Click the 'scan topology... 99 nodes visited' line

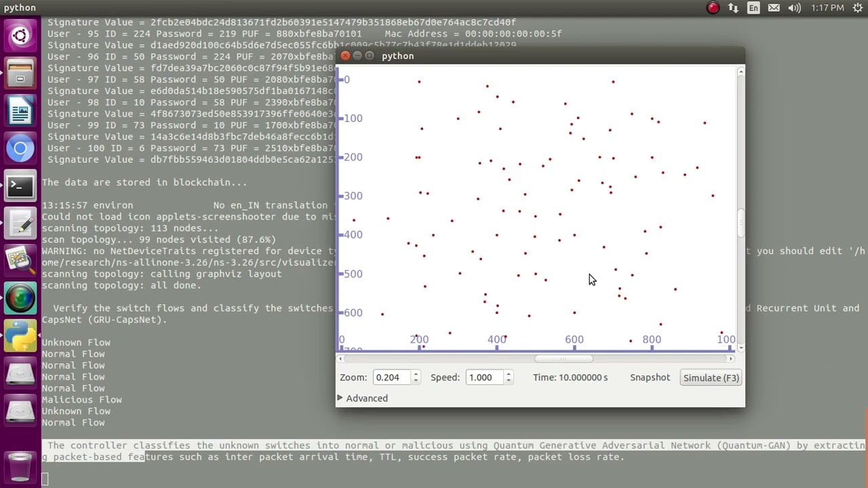click(x=159, y=239)
